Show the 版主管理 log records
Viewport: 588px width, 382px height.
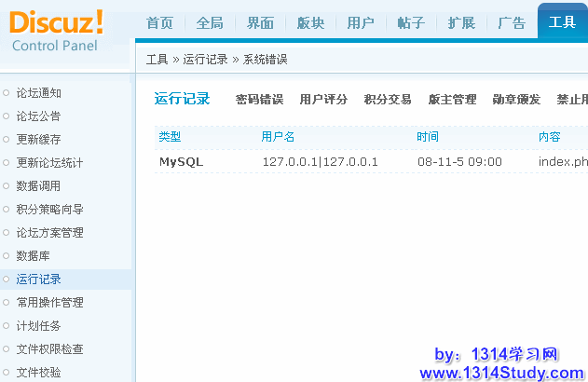click(x=452, y=100)
